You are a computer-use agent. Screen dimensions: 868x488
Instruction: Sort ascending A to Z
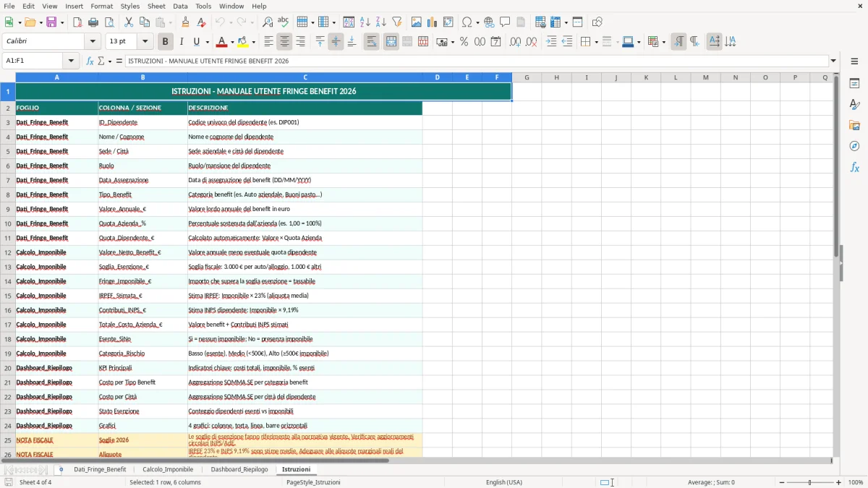click(x=365, y=22)
